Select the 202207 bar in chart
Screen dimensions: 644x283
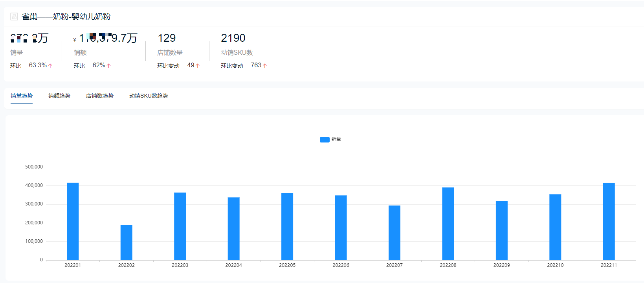pyautogui.click(x=394, y=233)
